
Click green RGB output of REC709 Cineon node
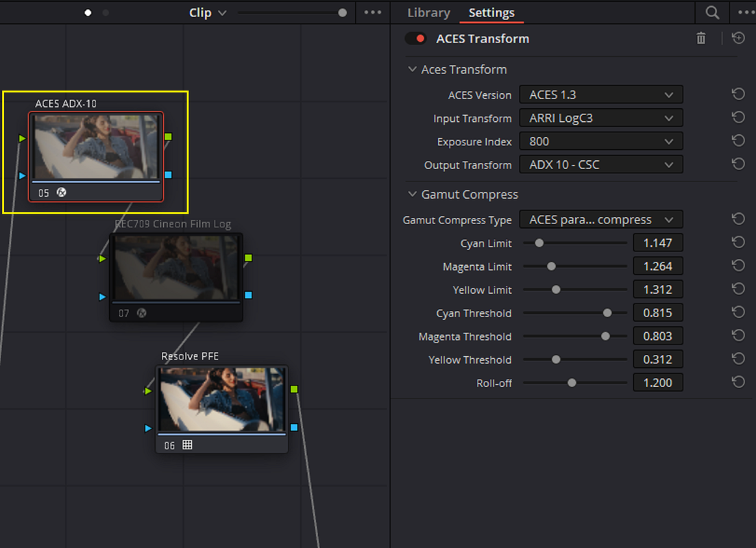(248, 258)
